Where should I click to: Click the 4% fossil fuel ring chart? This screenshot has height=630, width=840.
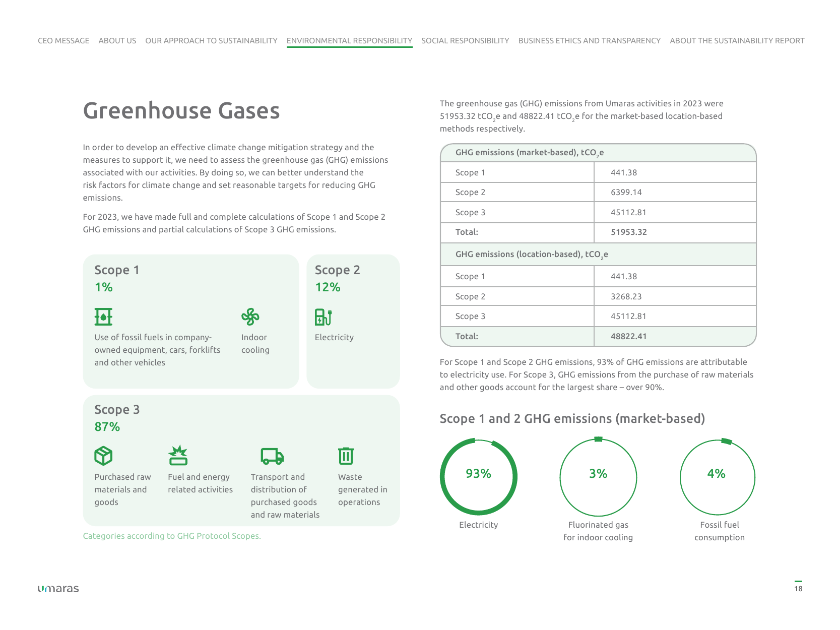point(718,477)
